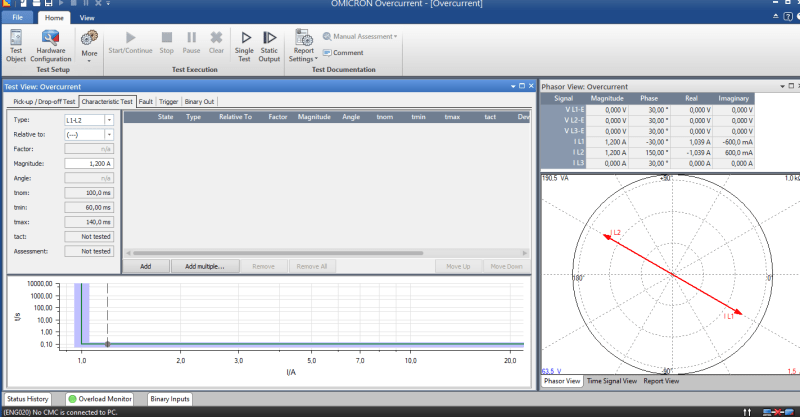Open the File menu
The image size is (800, 417).
17,17
